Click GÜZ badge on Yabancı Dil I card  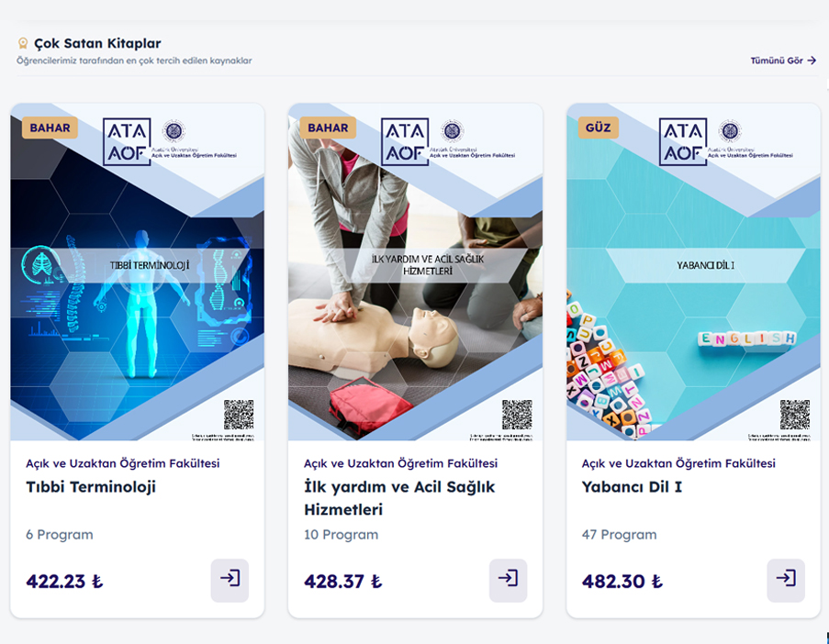[x=597, y=128]
